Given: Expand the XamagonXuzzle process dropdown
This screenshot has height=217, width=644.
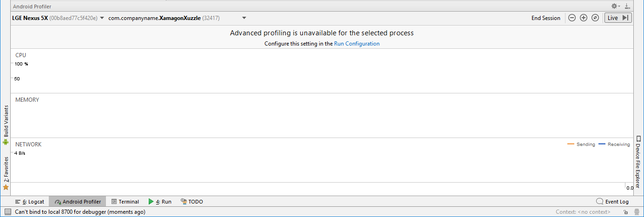Looking at the screenshot, I should click(x=177, y=18).
